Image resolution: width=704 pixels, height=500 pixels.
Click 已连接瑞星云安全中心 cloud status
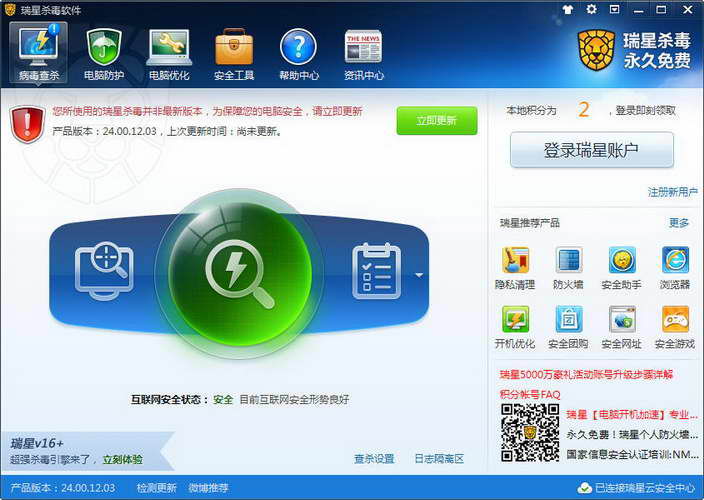(x=637, y=488)
